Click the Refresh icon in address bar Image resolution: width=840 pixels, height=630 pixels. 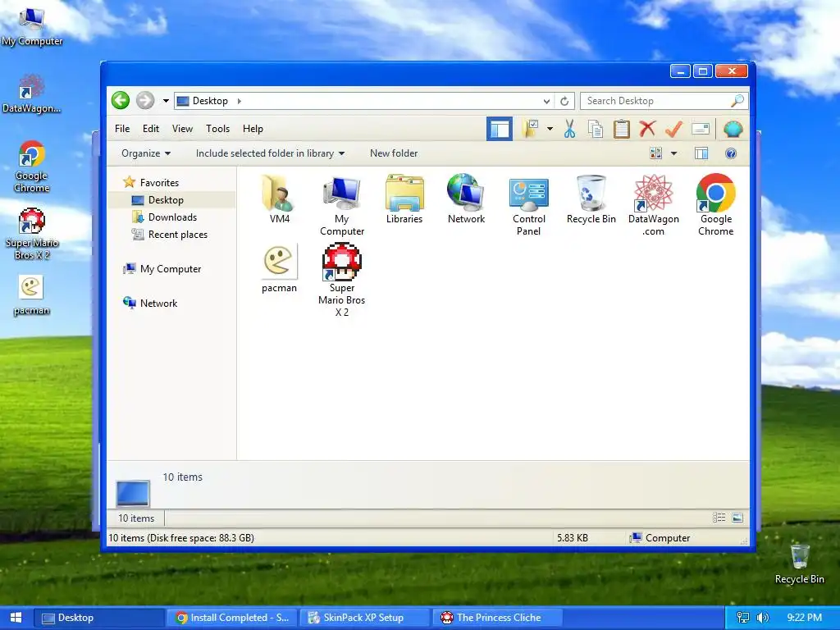564,101
